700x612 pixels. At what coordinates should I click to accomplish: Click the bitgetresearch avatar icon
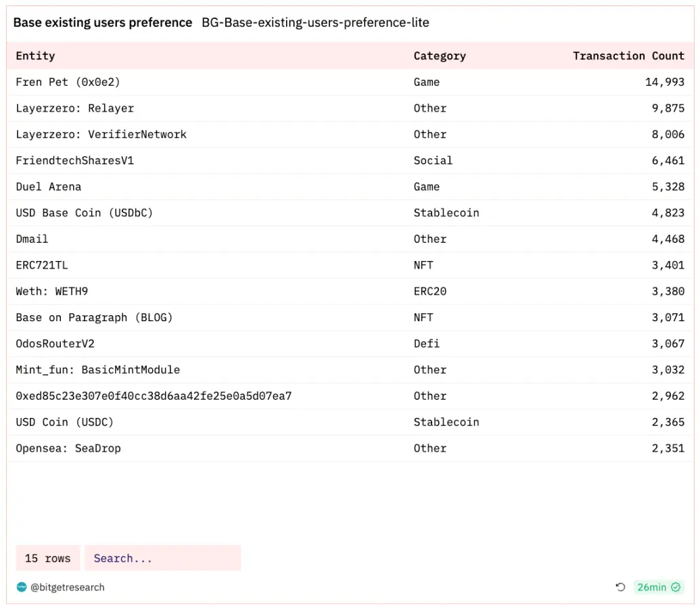22,587
